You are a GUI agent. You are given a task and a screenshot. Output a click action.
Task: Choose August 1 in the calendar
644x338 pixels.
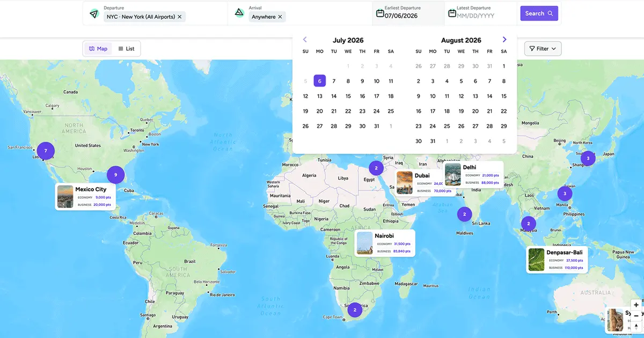pos(503,66)
